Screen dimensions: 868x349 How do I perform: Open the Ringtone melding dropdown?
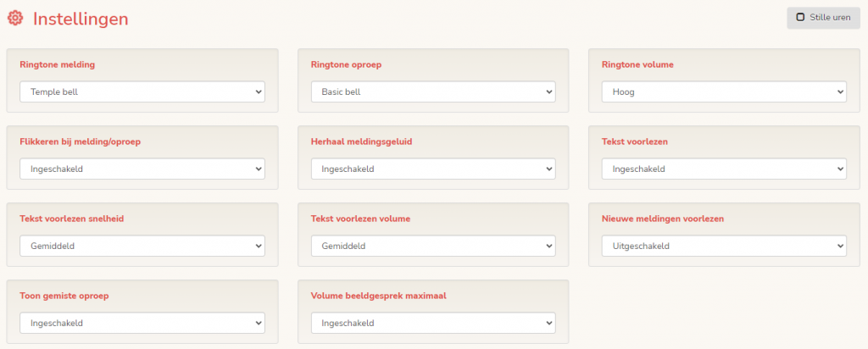pyautogui.click(x=142, y=91)
